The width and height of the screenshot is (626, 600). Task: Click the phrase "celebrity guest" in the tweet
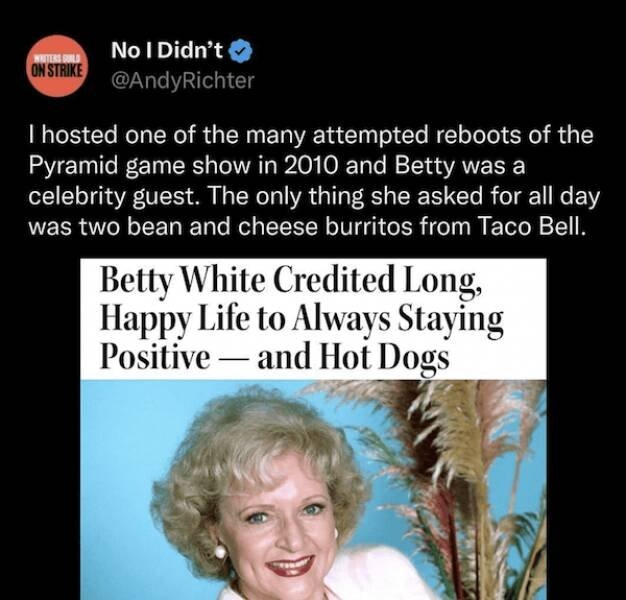(114, 197)
